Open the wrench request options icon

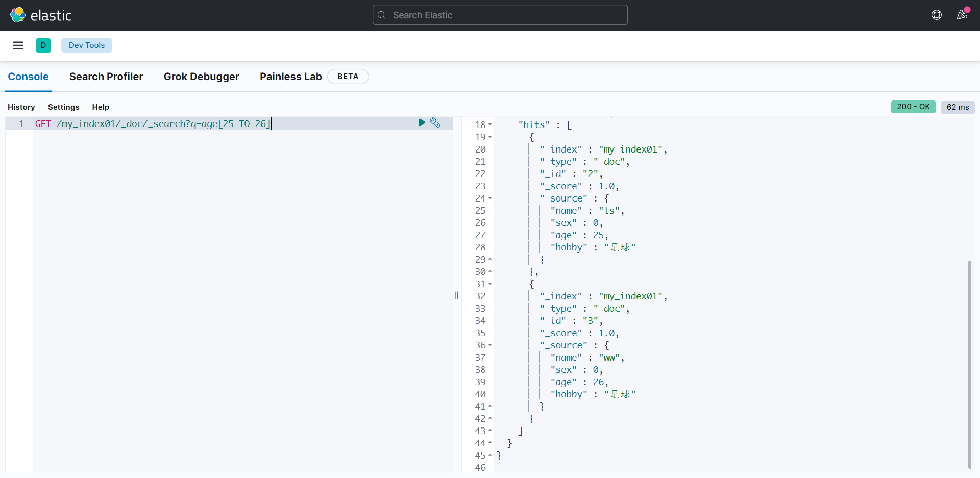pyautogui.click(x=435, y=122)
